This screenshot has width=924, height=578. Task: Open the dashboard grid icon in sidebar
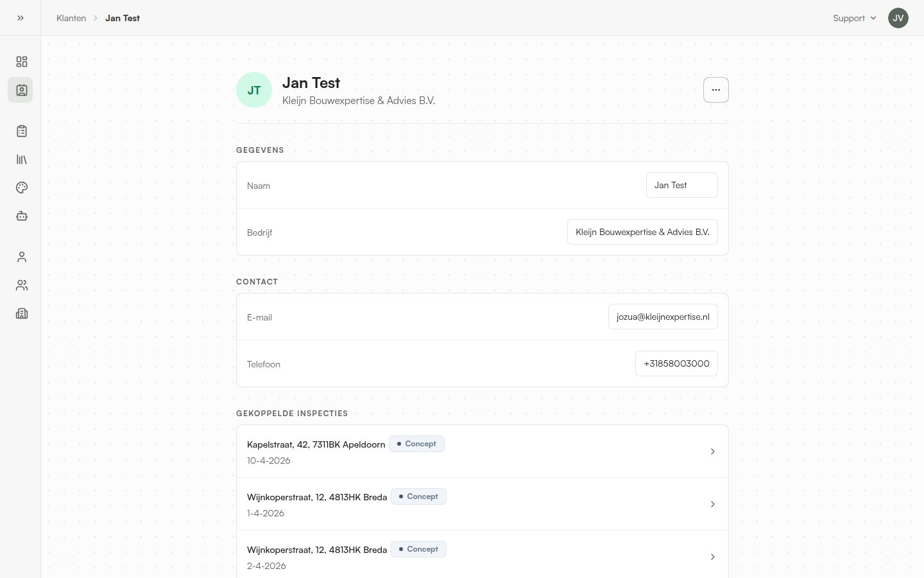(22, 62)
